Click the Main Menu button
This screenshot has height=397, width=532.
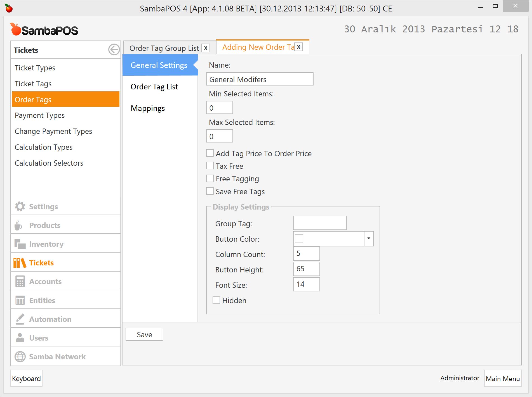click(x=503, y=378)
